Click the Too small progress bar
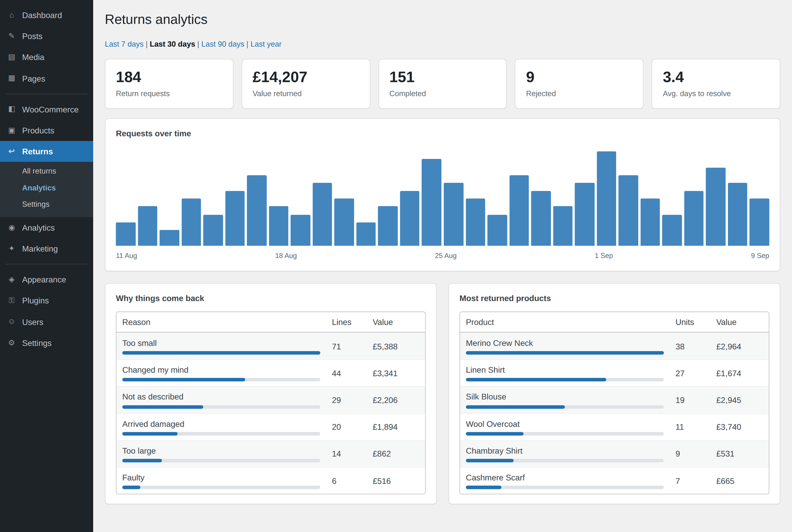The width and height of the screenshot is (792, 532). click(221, 353)
